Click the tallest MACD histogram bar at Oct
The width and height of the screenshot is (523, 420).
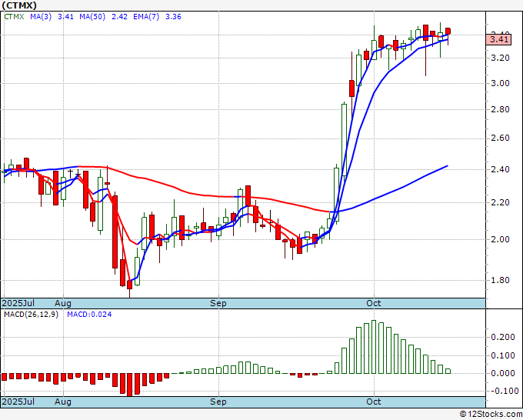click(374, 347)
